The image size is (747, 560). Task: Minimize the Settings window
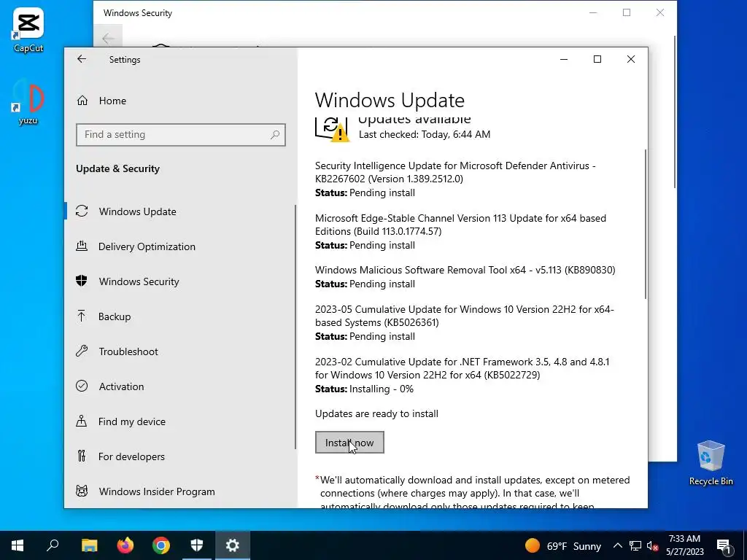(564, 59)
